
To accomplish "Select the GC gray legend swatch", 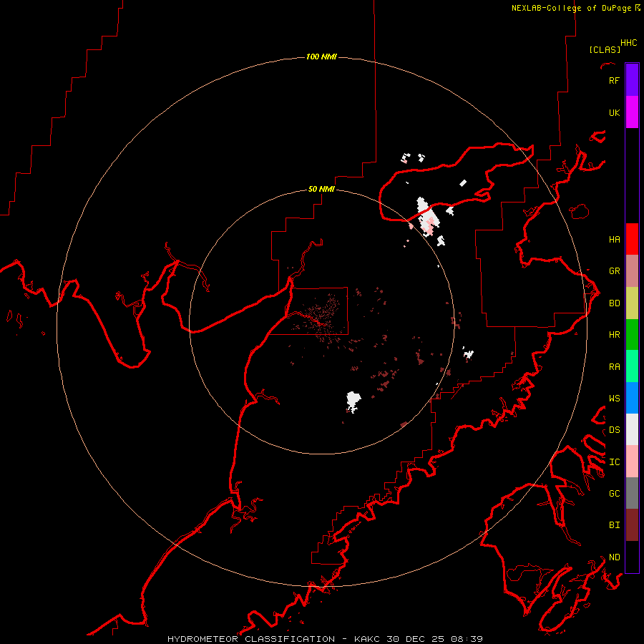I will tap(632, 493).
